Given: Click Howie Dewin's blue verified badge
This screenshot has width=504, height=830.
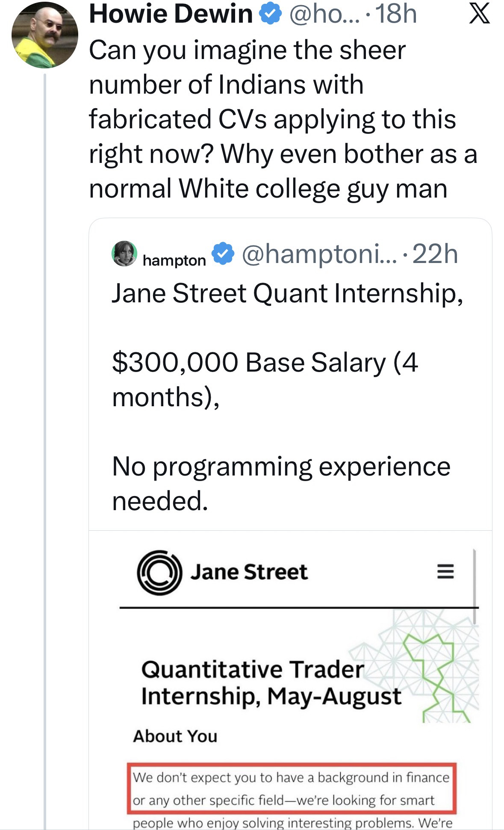Looking at the screenshot, I should pos(271,15).
